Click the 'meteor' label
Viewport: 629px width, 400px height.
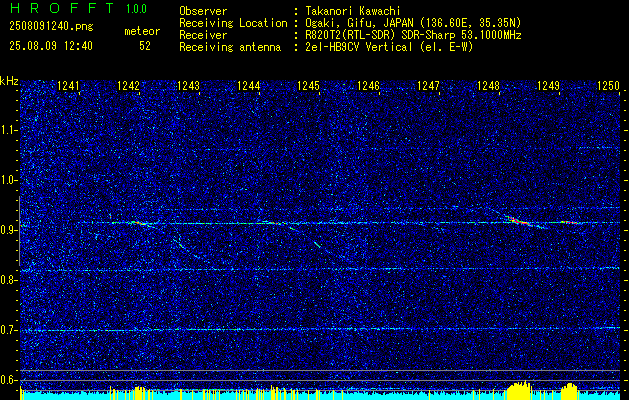142,31
